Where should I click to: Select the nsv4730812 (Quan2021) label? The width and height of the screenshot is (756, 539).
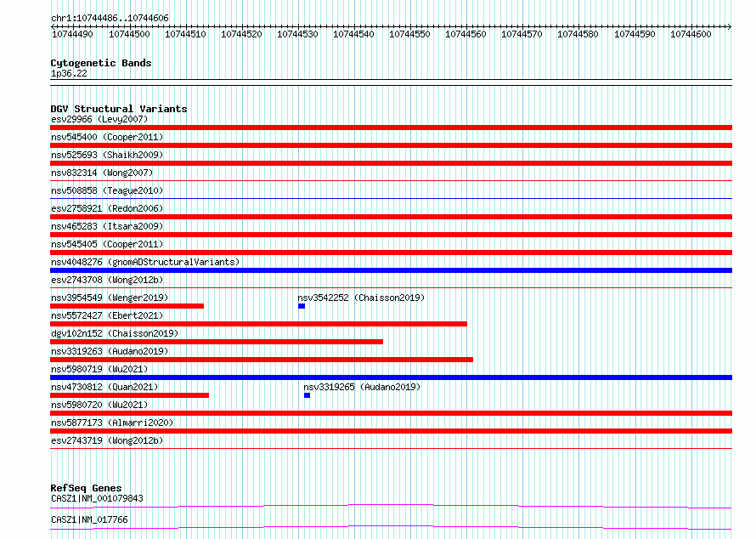point(104,387)
